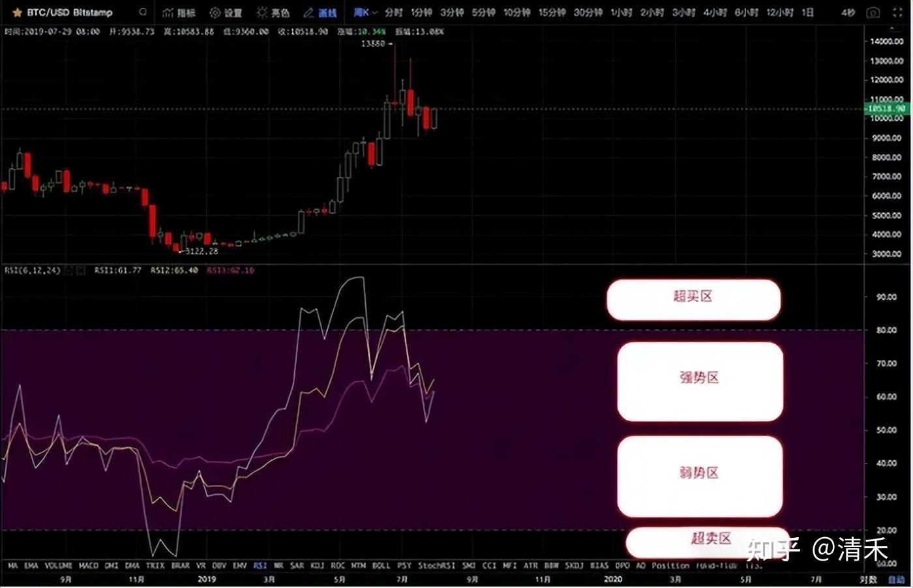Open search with the magnifier icon

[142, 12]
